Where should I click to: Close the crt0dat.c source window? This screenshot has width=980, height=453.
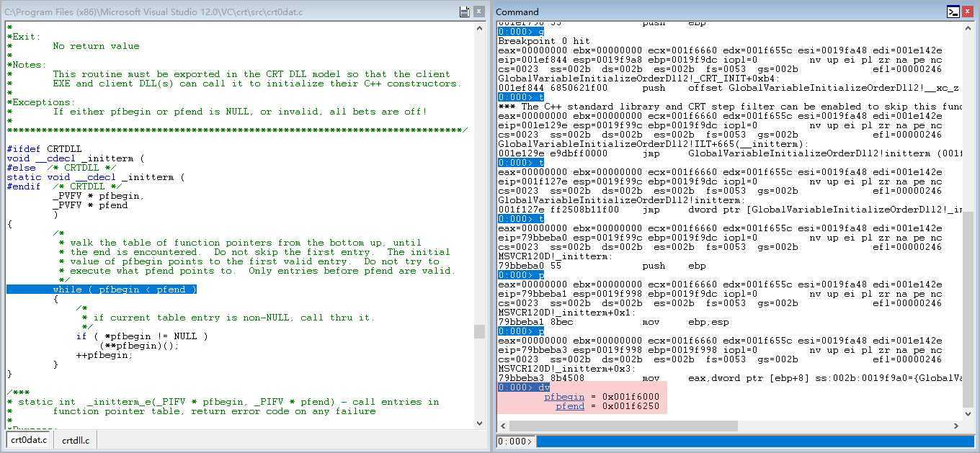point(480,12)
